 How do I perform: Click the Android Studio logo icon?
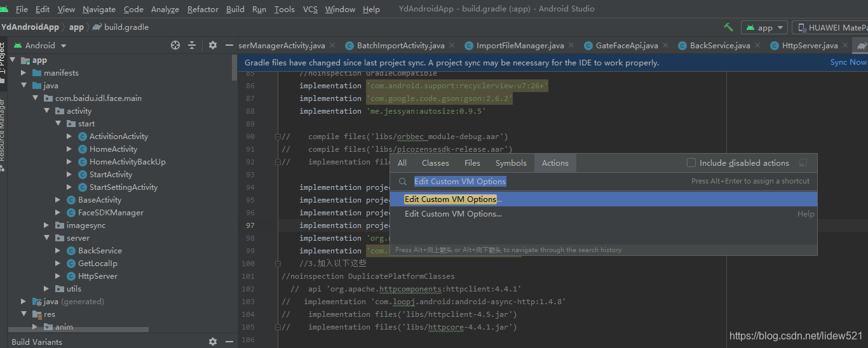pyautogui.click(x=4, y=9)
